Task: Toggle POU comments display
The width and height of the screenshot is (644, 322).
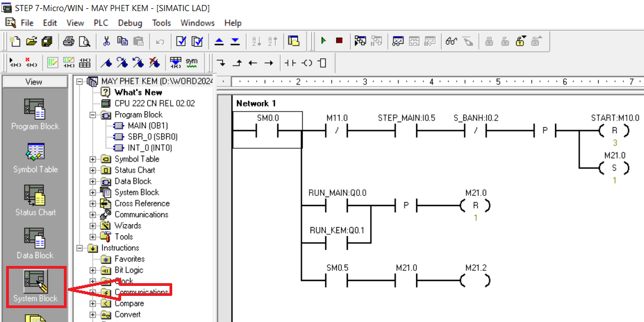Action: click(x=53, y=63)
